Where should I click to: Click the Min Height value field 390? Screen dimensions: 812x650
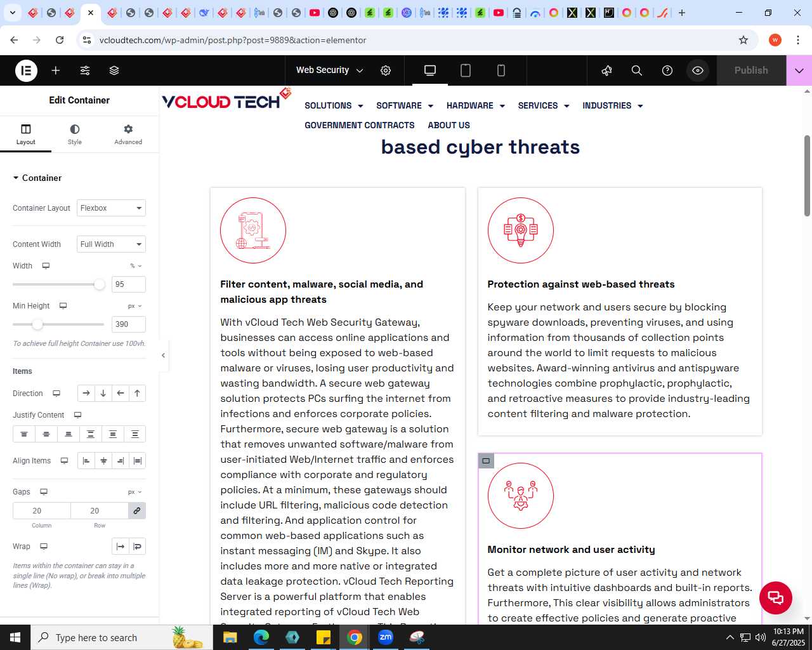pyautogui.click(x=129, y=324)
